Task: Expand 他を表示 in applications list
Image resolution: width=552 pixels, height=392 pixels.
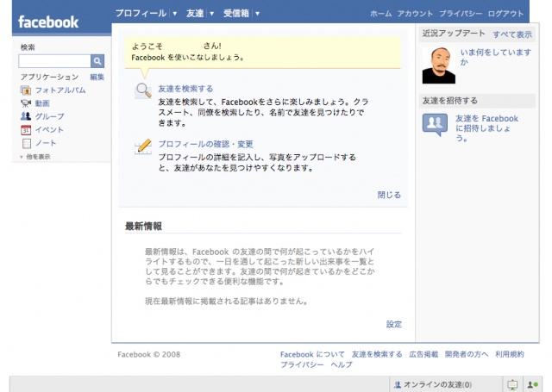Action: (x=35, y=157)
